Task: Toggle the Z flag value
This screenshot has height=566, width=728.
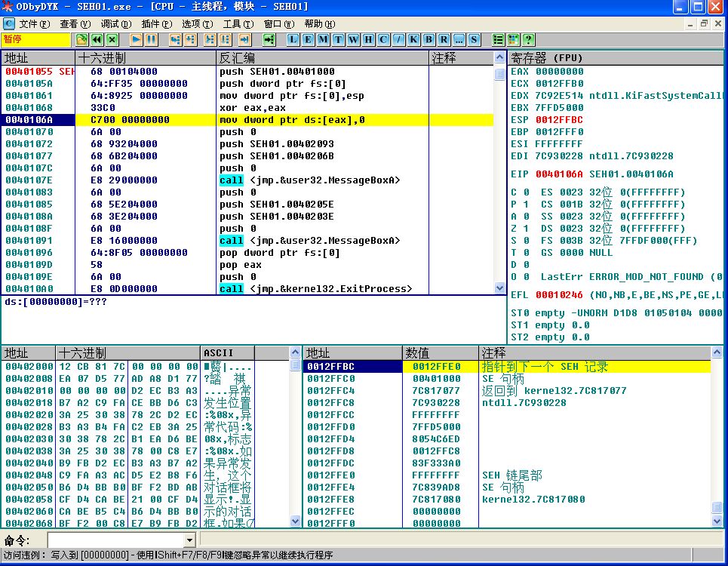Action: pyautogui.click(x=526, y=229)
